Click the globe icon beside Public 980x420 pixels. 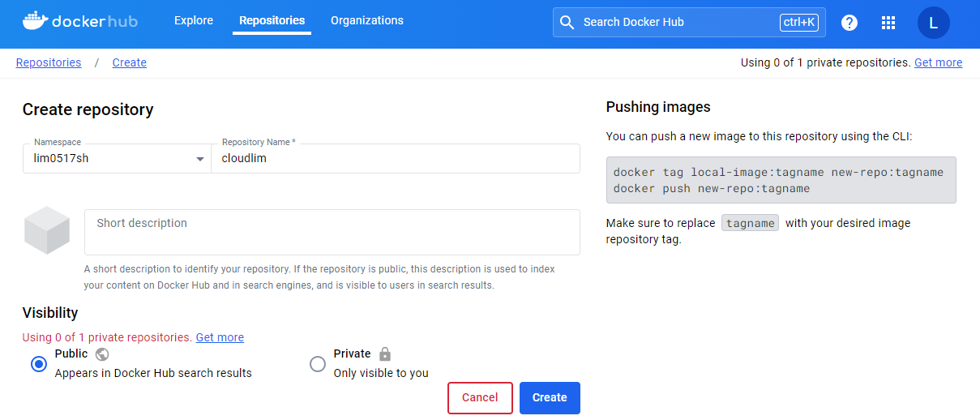coord(102,354)
